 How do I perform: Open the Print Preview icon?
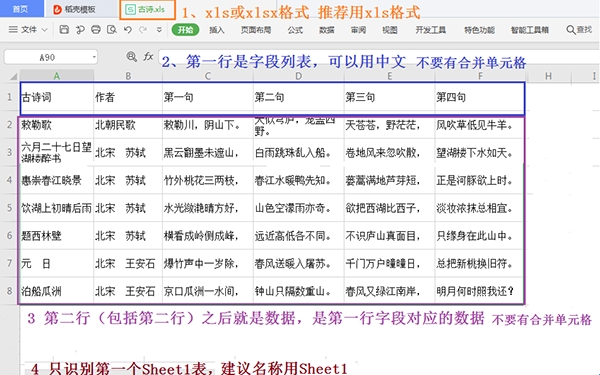point(112,29)
